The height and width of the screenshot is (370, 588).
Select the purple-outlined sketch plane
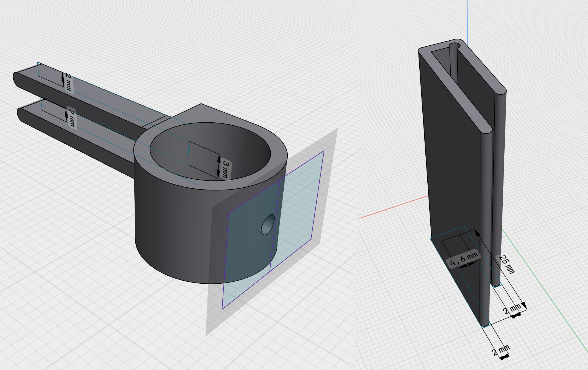(x=273, y=230)
